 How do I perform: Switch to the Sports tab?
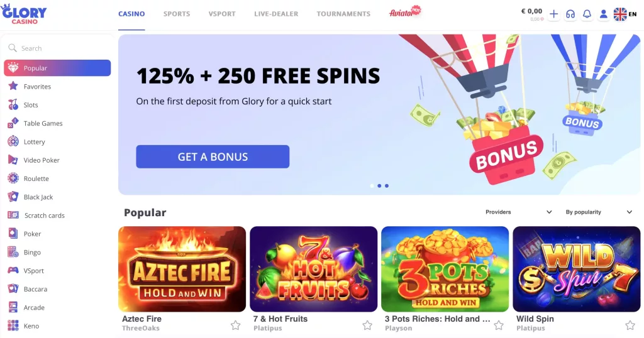[x=177, y=14]
